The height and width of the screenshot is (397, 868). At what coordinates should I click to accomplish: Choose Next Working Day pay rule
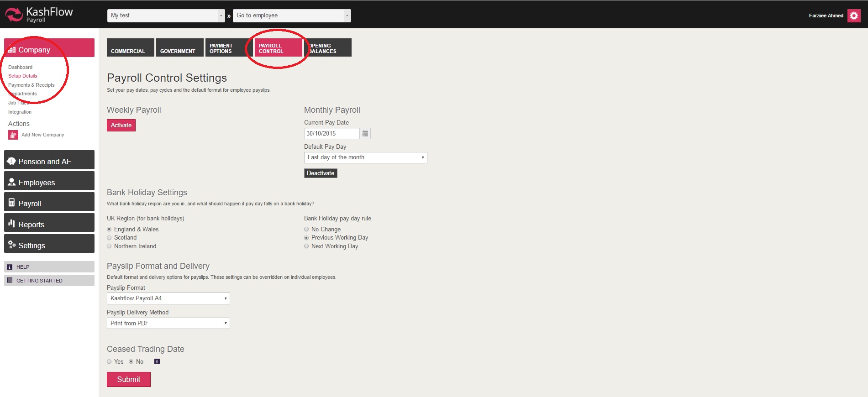(306, 246)
